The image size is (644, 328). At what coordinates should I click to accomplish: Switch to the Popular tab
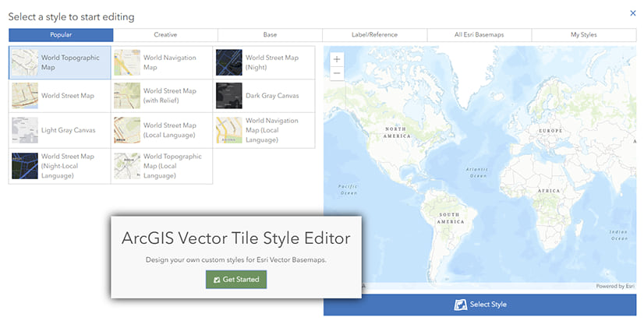(61, 35)
